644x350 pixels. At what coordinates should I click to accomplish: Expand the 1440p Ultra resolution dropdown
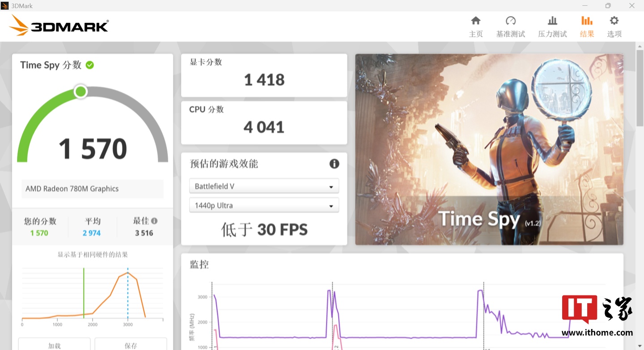pos(264,206)
